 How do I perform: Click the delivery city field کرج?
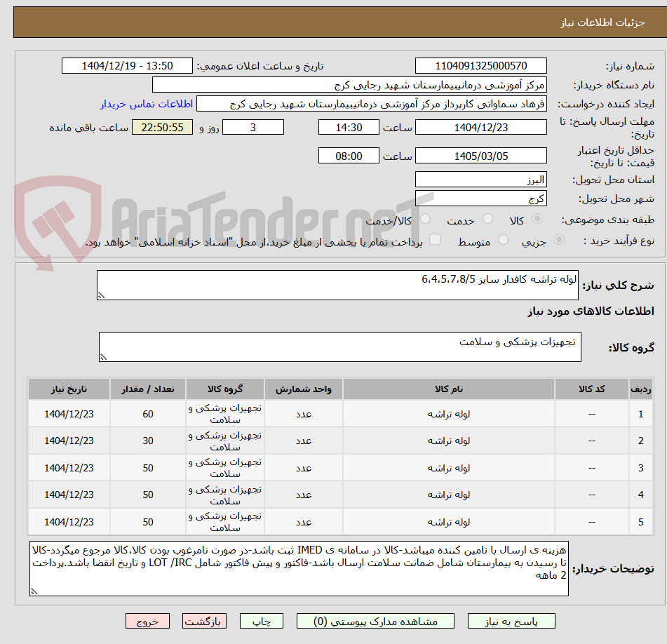click(x=480, y=199)
